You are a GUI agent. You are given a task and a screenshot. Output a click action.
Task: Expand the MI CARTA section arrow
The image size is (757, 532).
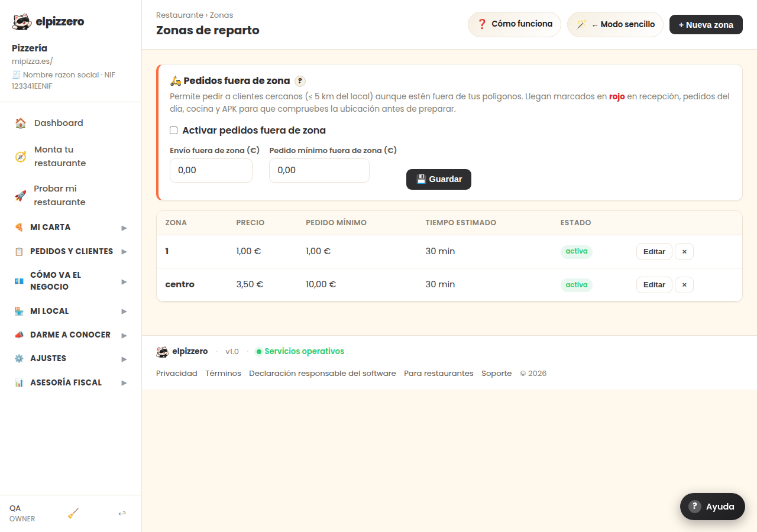pos(124,228)
